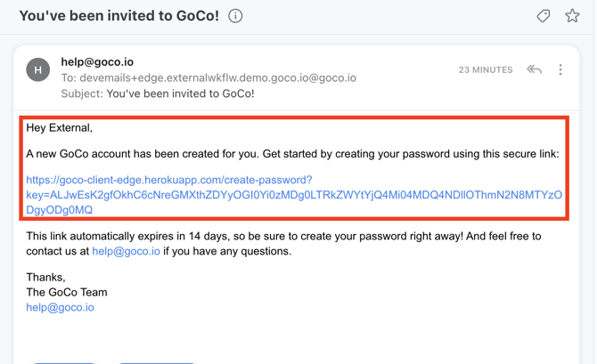The height and width of the screenshot is (364, 597).
Task: Select the bold sender address help@goco.io
Action: (x=97, y=62)
